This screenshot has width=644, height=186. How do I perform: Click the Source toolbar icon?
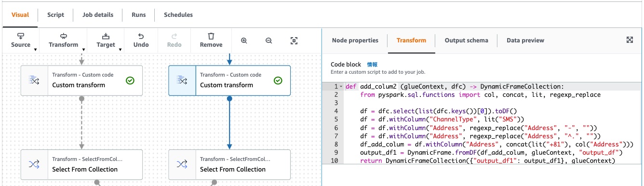21,36
